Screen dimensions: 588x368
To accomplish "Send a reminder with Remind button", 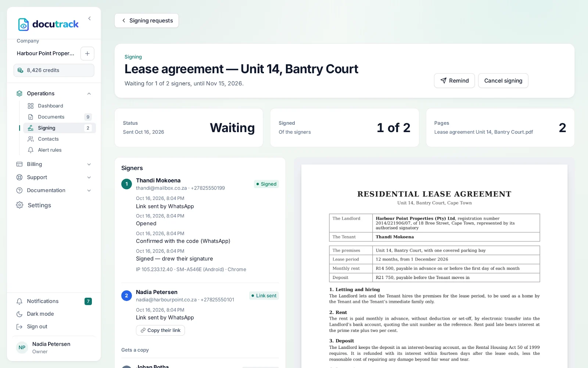I will coord(454,81).
